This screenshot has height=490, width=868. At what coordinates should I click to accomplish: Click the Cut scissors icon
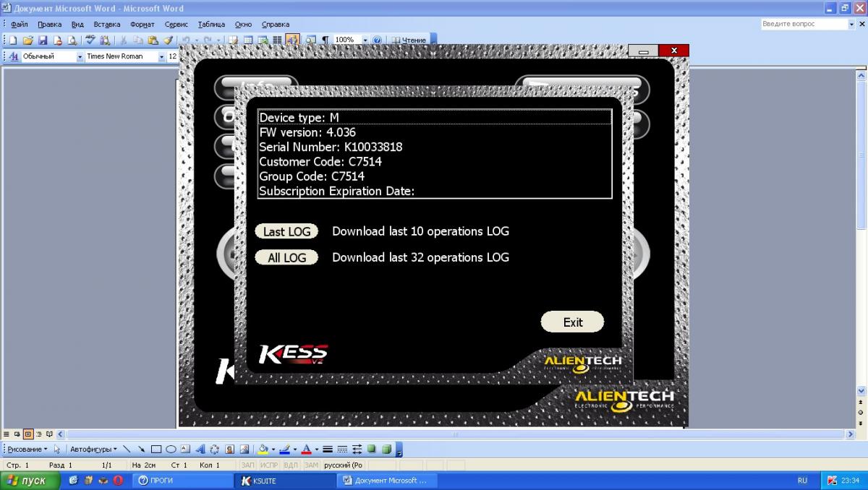click(x=123, y=40)
